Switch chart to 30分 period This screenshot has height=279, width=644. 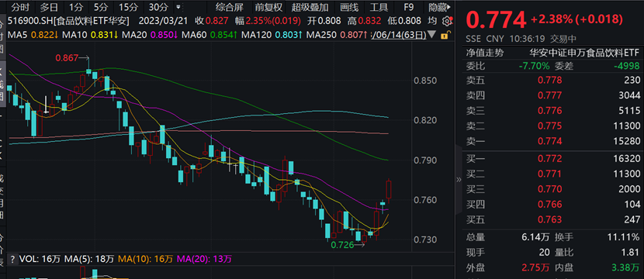(x=158, y=7)
